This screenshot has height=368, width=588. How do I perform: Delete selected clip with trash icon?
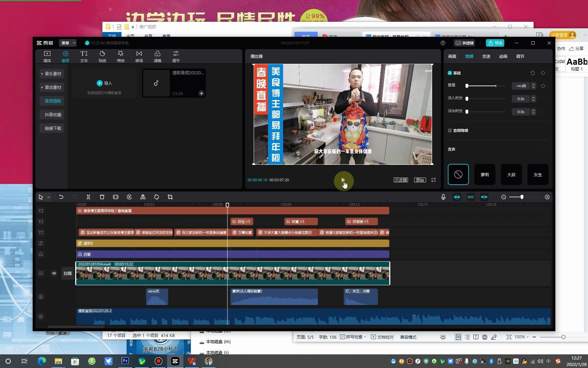coord(102,197)
